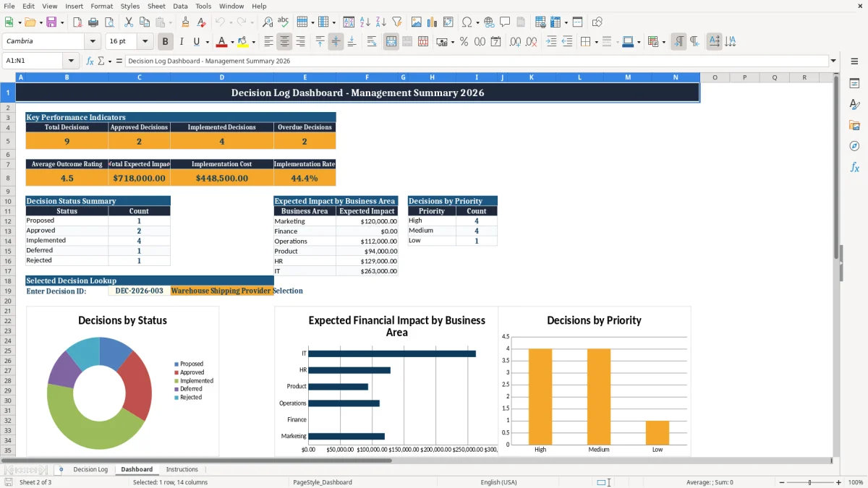
Task: Click the Clone Formatting paintbrush icon
Action: [185, 22]
